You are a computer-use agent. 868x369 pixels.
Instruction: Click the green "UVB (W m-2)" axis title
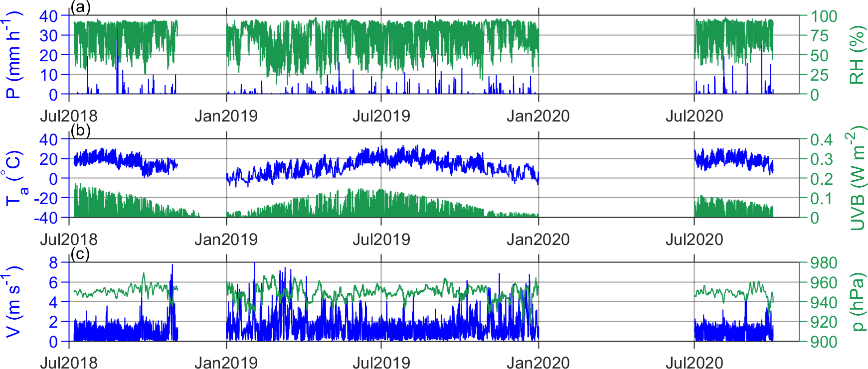coord(856,178)
